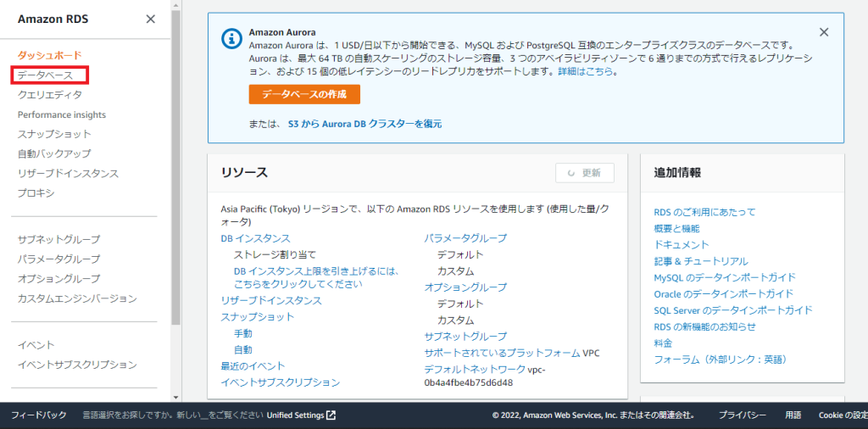Image resolution: width=868 pixels, height=429 pixels.
Task: Open MySQL のデータインポートガイド link
Action: 725,276
